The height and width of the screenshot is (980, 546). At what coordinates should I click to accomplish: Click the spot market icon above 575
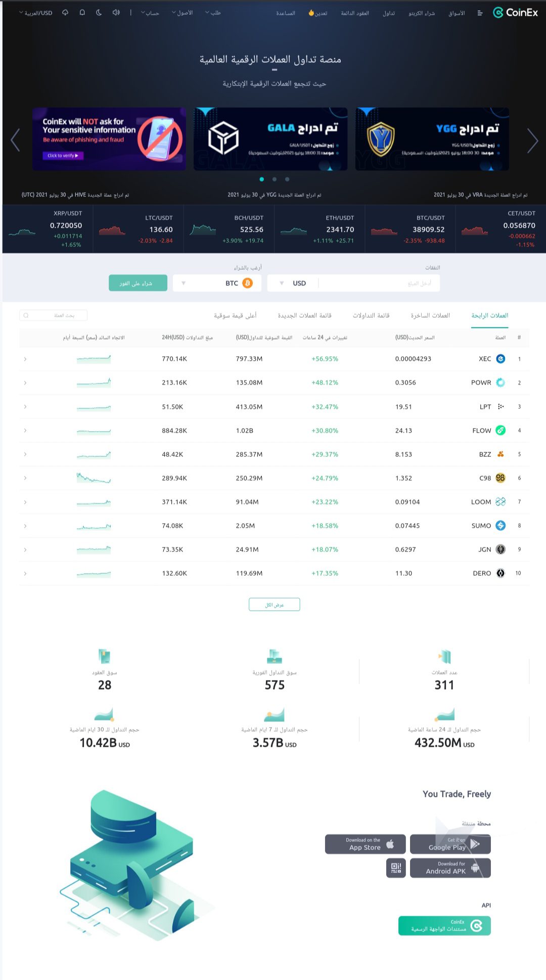[275, 657]
